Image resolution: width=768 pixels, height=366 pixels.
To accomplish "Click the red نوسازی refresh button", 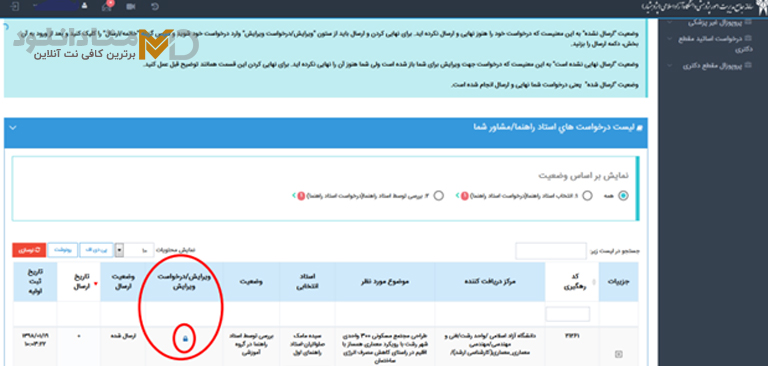I will point(29,250).
